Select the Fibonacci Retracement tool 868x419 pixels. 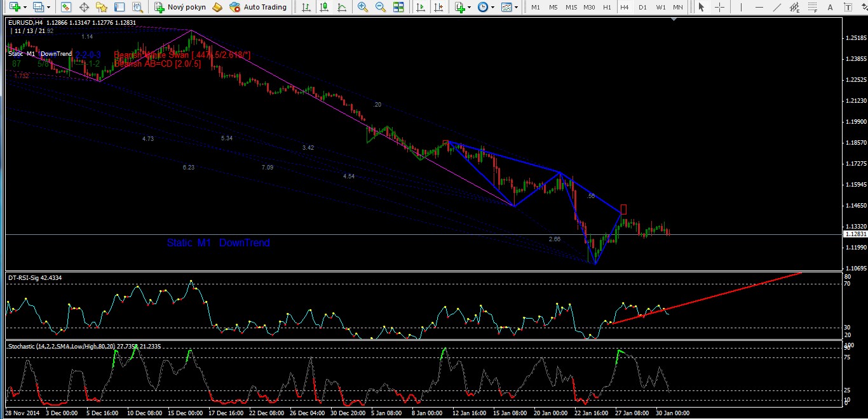pyautogui.click(x=813, y=7)
